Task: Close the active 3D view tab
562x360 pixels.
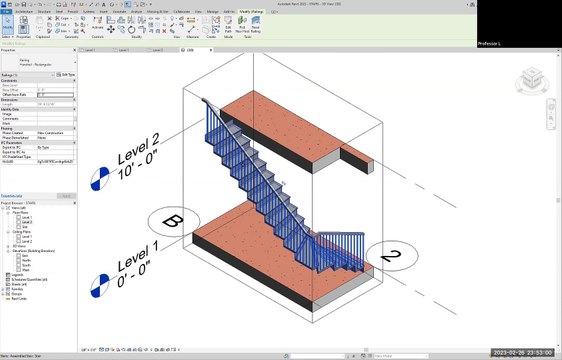Action: pos(211,50)
